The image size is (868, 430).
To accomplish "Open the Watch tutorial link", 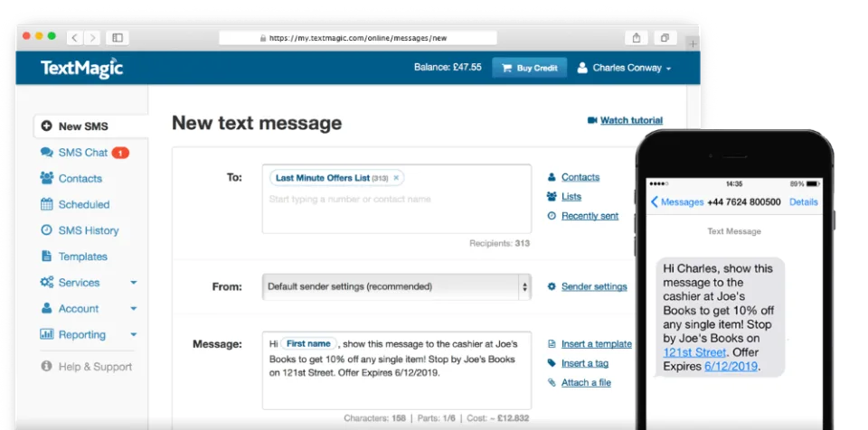I will [632, 120].
